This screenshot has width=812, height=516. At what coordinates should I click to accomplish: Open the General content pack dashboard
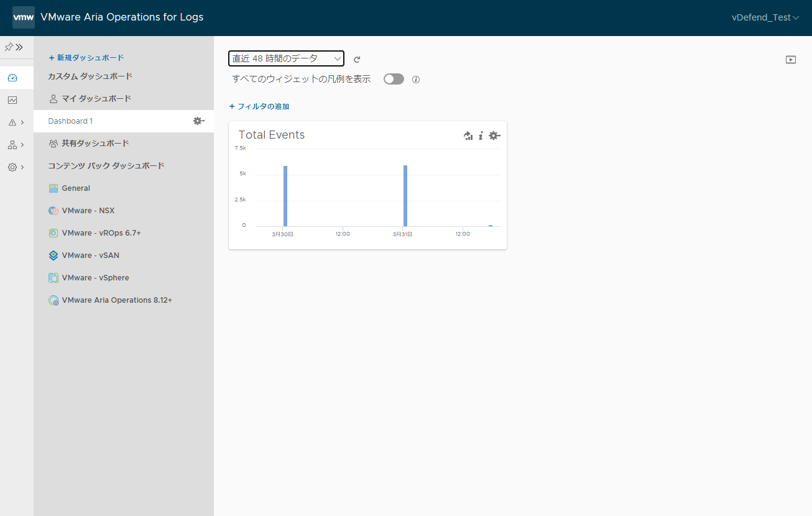point(76,188)
